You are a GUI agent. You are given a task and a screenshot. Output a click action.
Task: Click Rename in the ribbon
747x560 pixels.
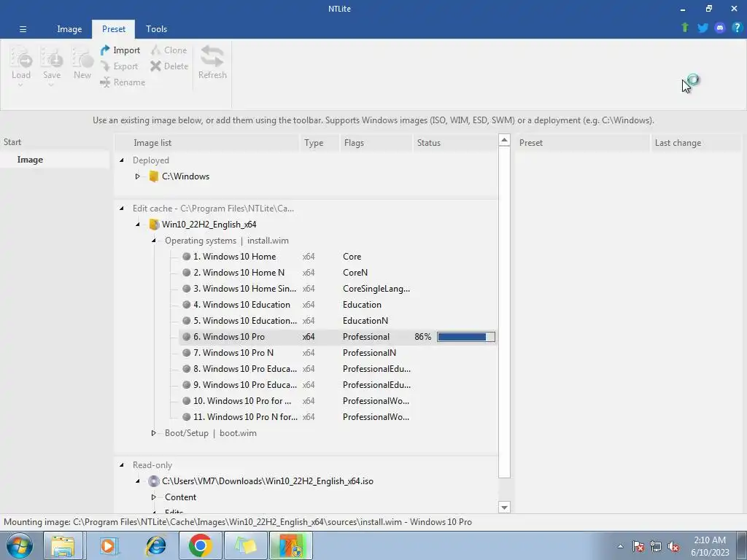123,82
